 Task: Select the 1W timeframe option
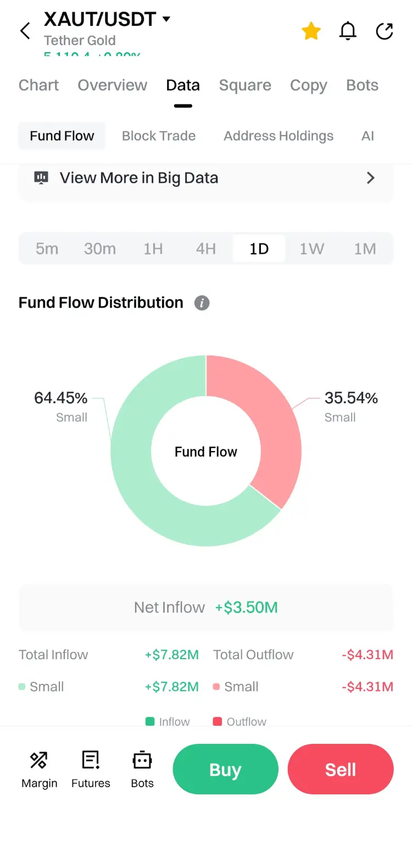311,249
